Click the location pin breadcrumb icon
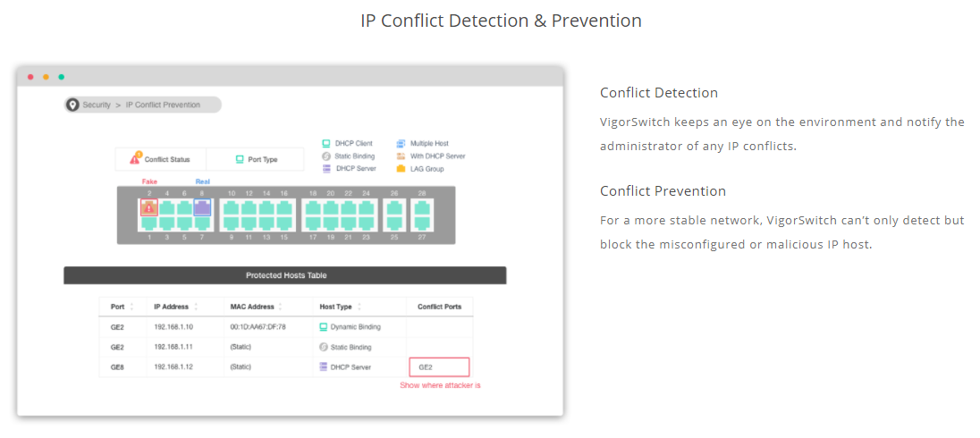The height and width of the screenshot is (438, 980). [x=72, y=105]
